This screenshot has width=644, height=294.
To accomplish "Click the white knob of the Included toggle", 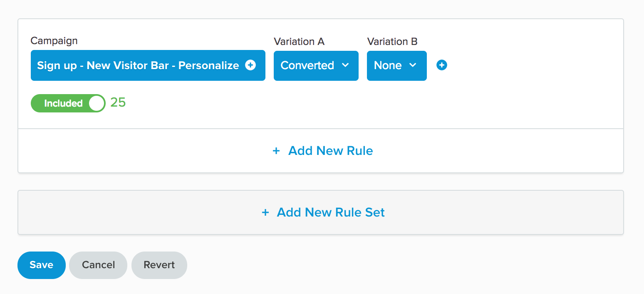I will click(97, 103).
